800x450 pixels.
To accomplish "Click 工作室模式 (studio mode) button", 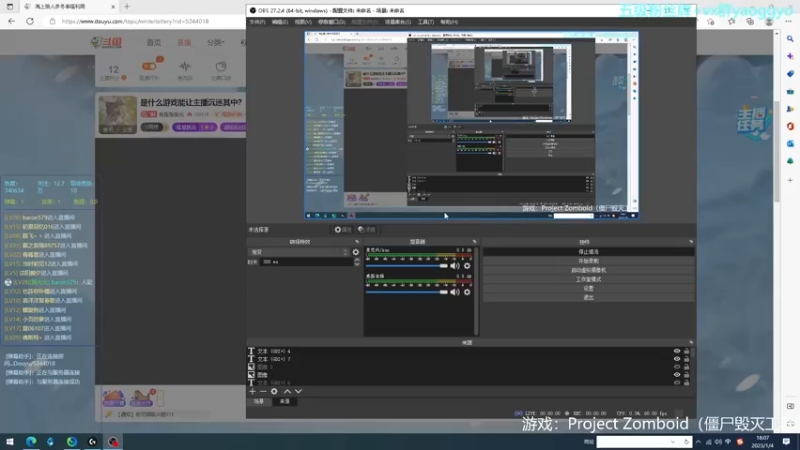I will coord(588,280).
